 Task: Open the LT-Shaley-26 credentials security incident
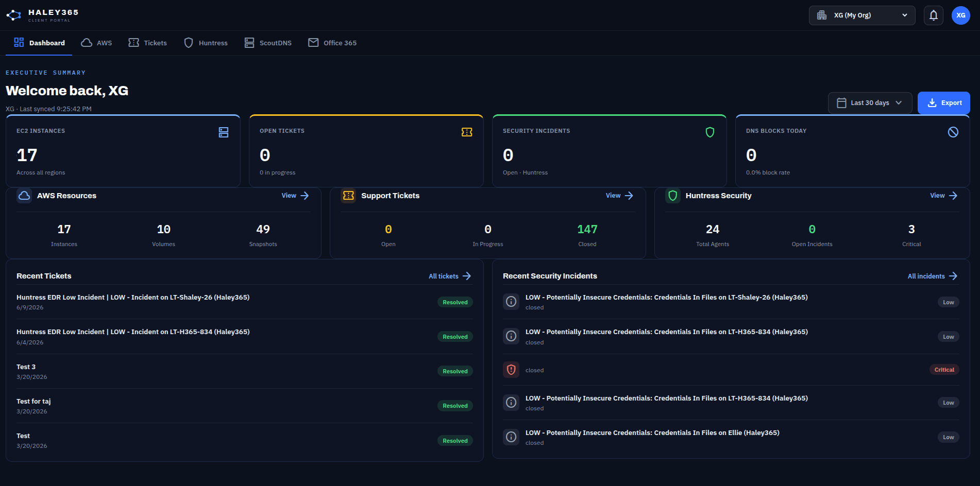coord(731,302)
